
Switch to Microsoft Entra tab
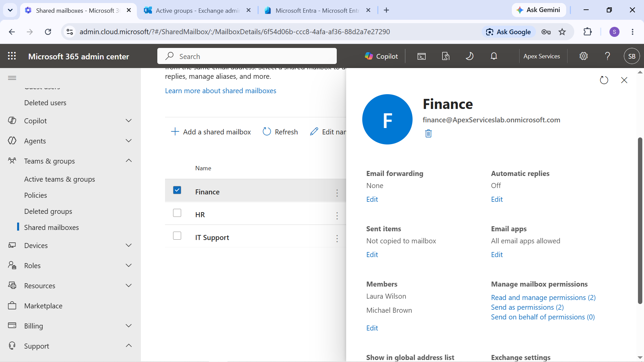tap(317, 10)
